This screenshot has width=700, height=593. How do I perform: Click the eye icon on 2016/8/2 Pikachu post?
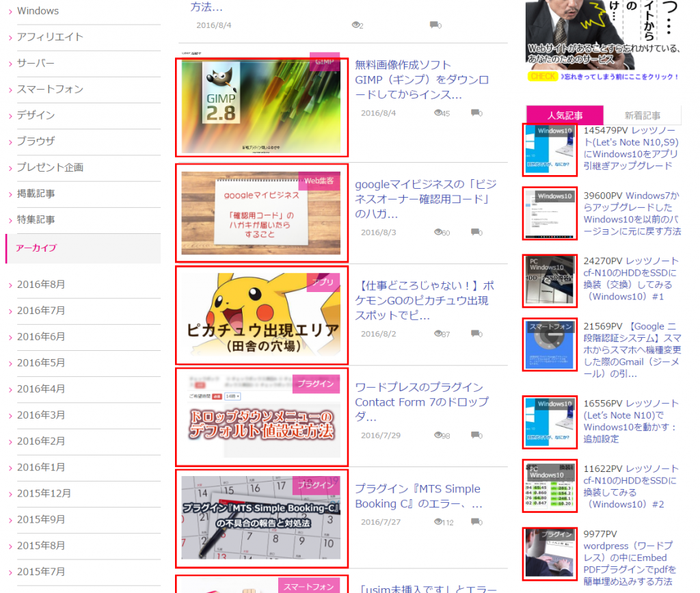click(438, 333)
